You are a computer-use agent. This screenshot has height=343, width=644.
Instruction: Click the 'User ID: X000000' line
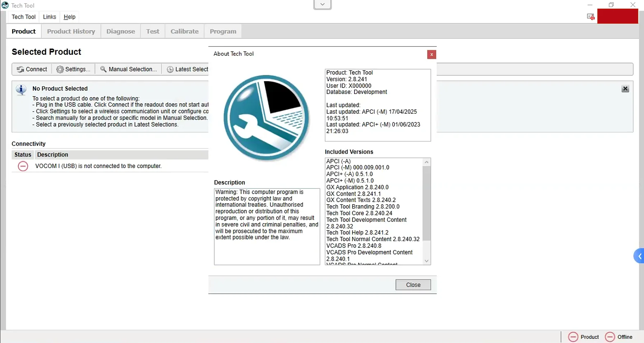349,86
